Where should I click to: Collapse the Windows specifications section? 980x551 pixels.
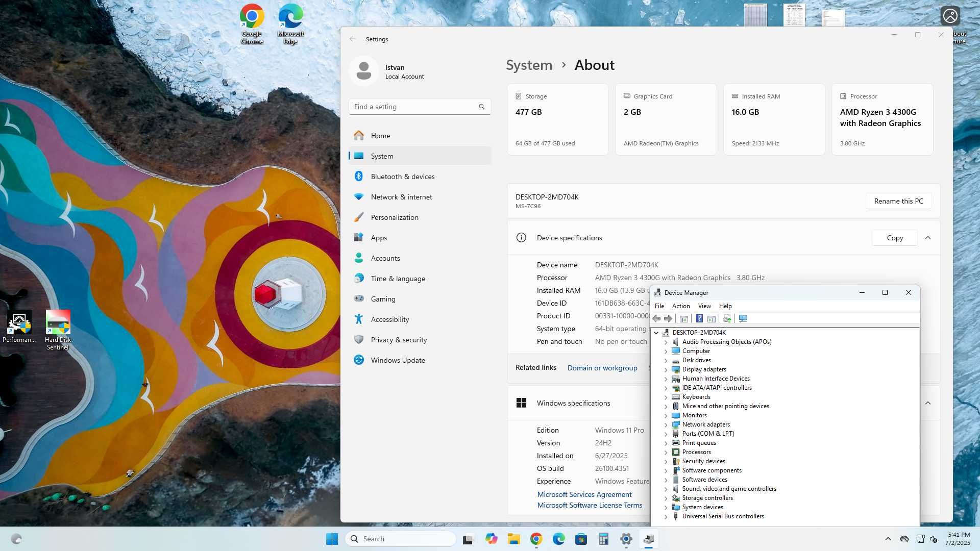927,403
